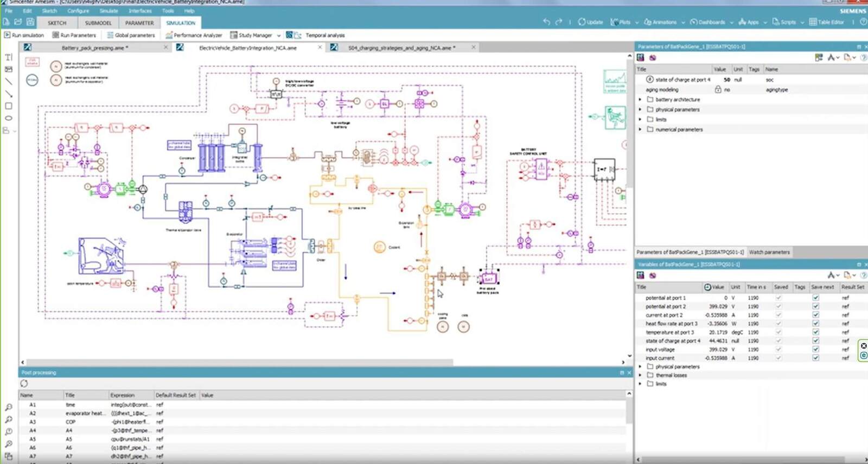The height and width of the screenshot is (464, 868).
Task: Click the Update button
Action: tap(590, 22)
